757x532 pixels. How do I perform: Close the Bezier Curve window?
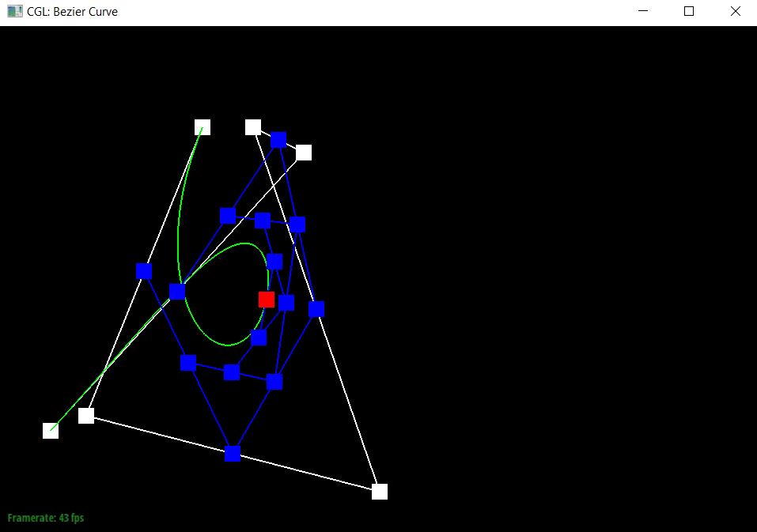tap(736, 11)
